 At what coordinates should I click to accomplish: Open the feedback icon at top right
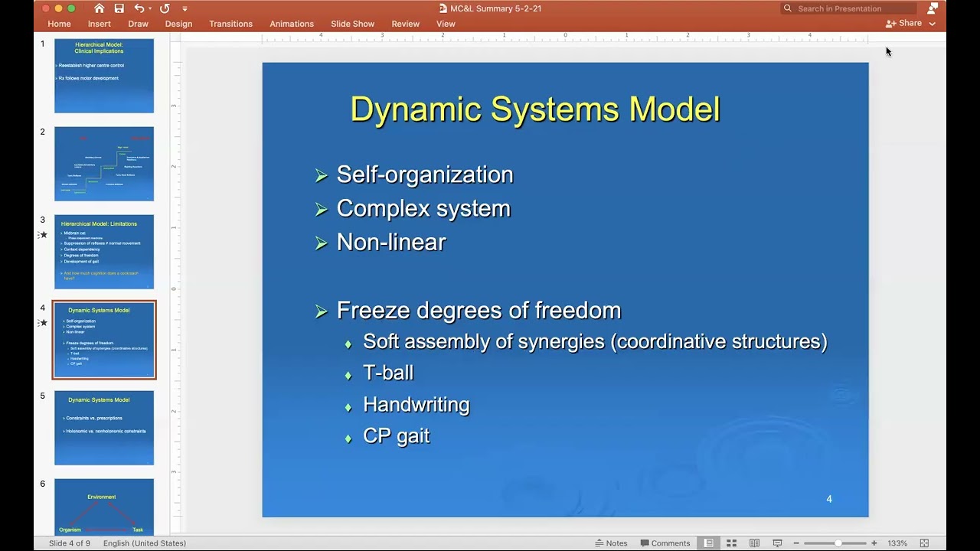coord(932,8)
